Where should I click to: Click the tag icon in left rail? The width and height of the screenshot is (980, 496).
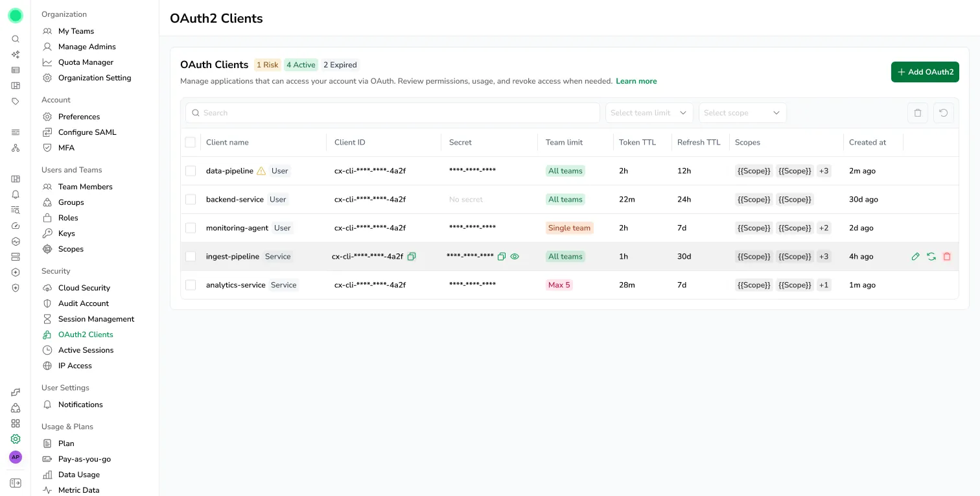(x=16, y=101)
